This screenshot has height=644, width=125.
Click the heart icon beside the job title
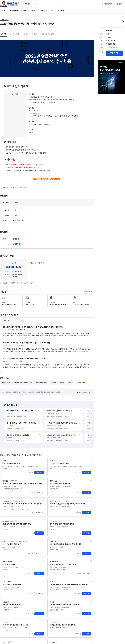click(118, 21)
